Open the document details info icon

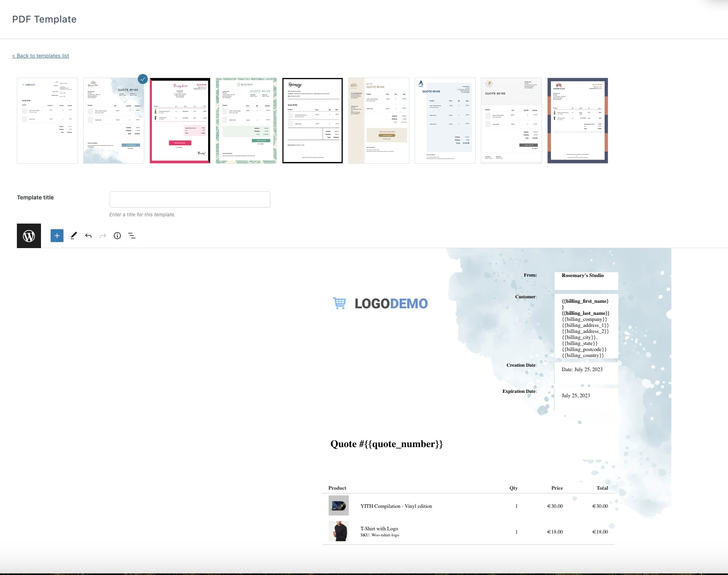[117, 236]
